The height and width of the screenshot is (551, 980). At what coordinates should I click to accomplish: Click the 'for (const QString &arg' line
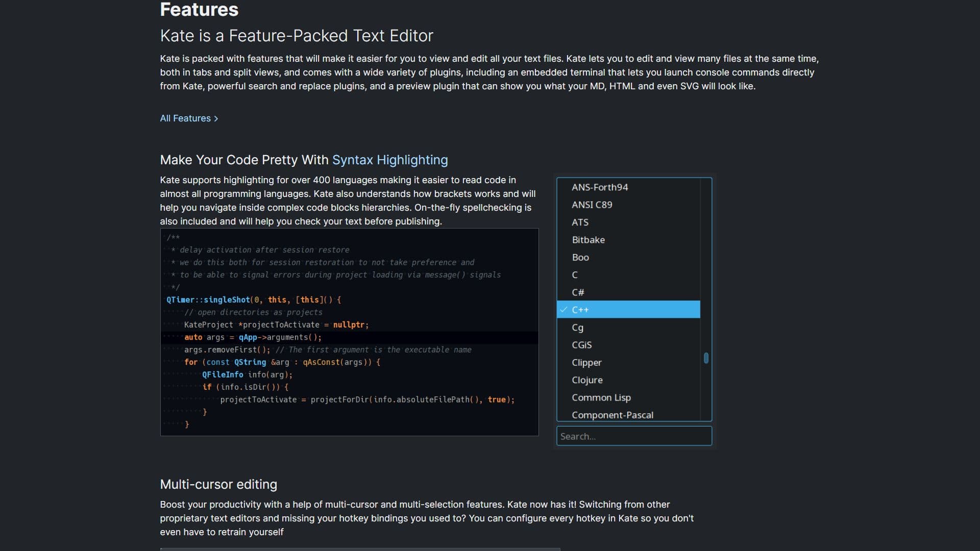282,362
